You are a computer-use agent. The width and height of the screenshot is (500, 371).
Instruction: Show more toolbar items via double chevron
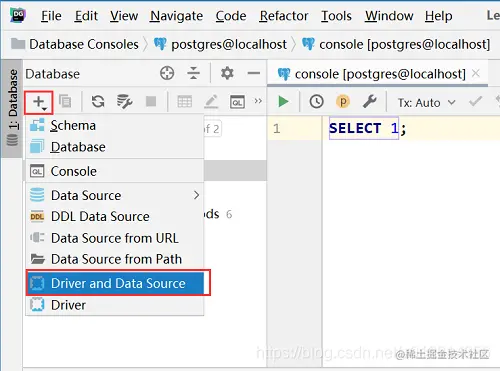(258, 101)
